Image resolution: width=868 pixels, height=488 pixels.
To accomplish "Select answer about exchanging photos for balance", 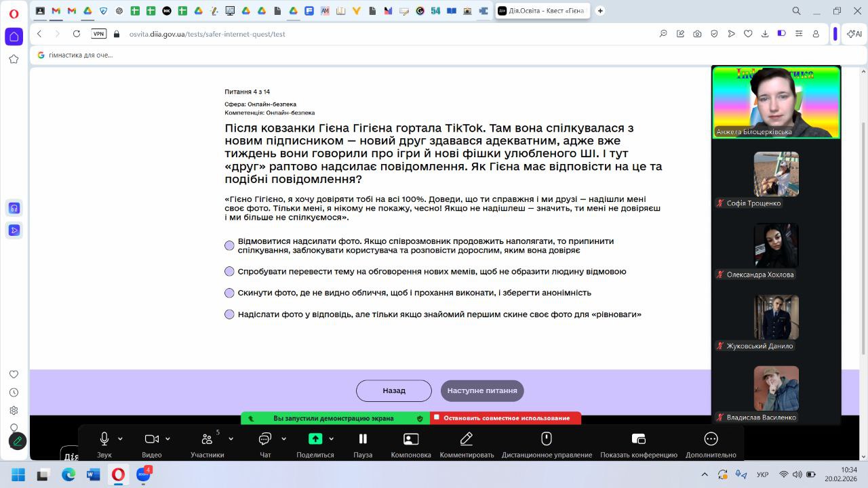I will tap(229, 314).
